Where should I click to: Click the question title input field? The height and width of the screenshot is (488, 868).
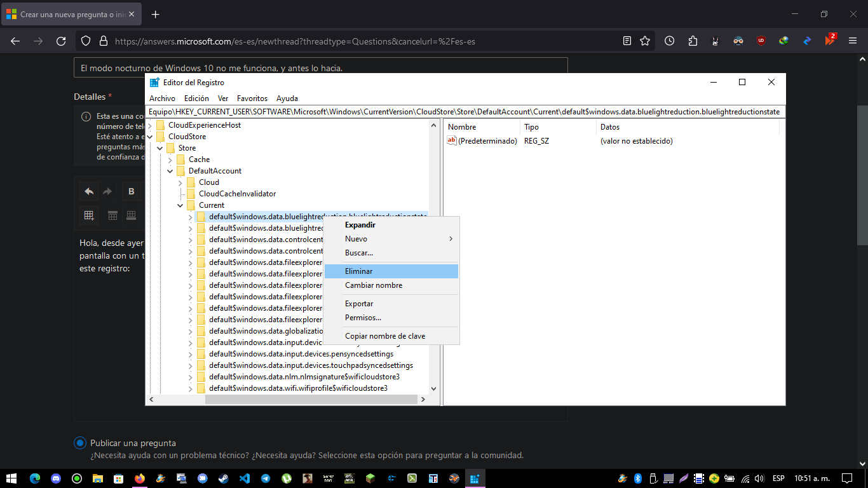(321, 68)
